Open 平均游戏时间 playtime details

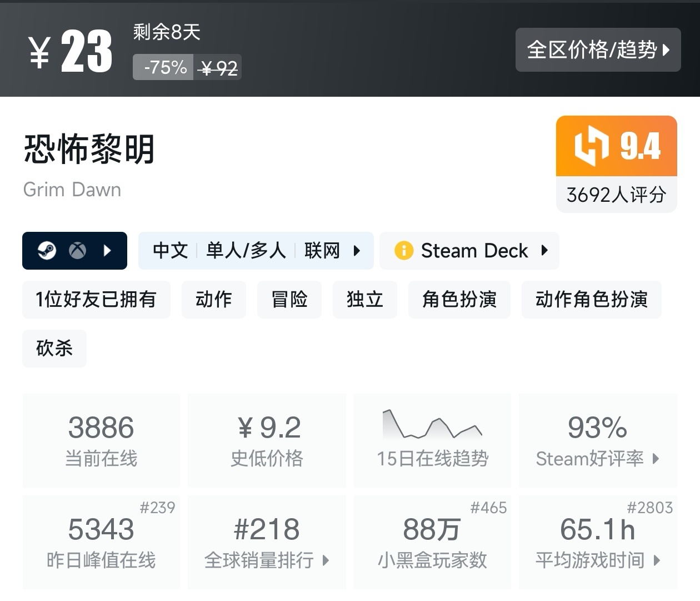tap(598, 542)
